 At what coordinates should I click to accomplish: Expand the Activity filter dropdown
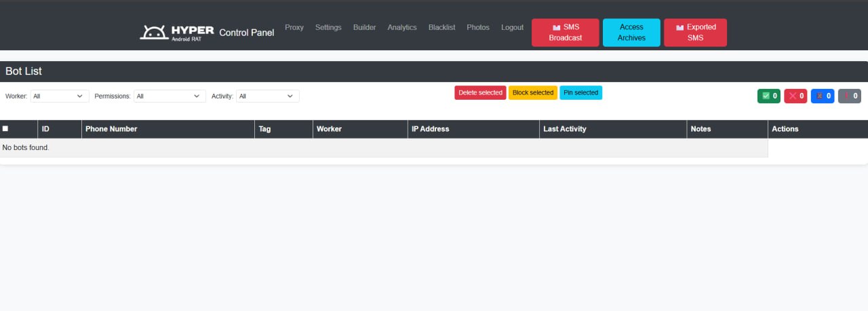pos(267,96)
